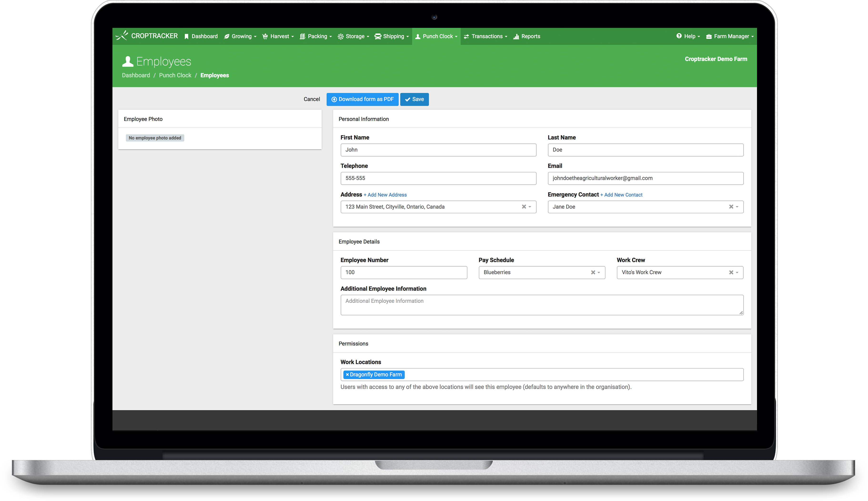Click the Help question mark icon
The height and width of the screenshot is (501, 868).
pyautogui.click(x=679, y=36)
